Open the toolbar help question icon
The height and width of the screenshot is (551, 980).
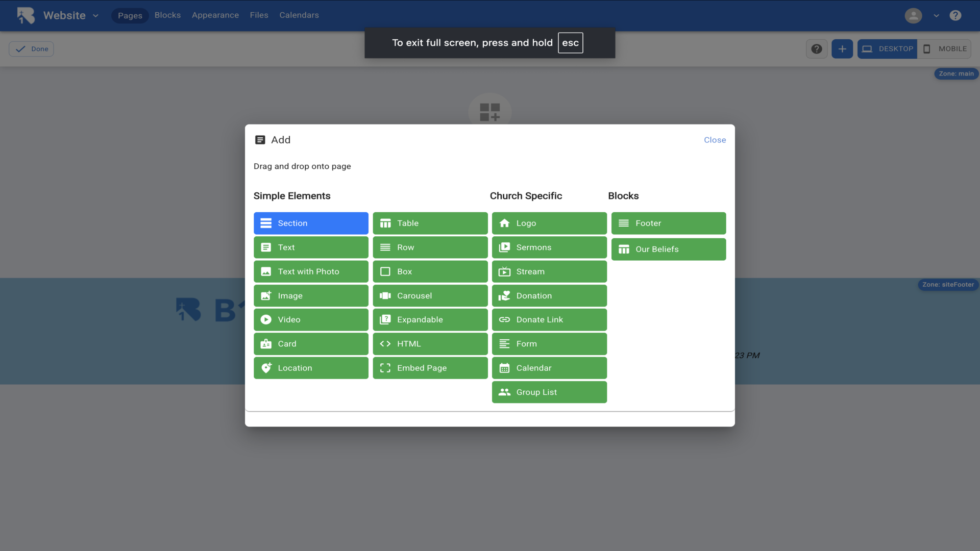click(x=817, y=49)
